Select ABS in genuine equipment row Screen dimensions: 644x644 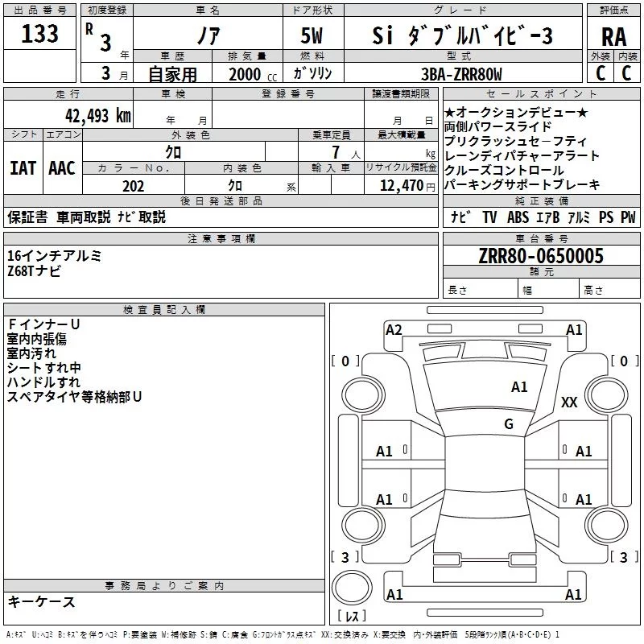click(518, 217)
